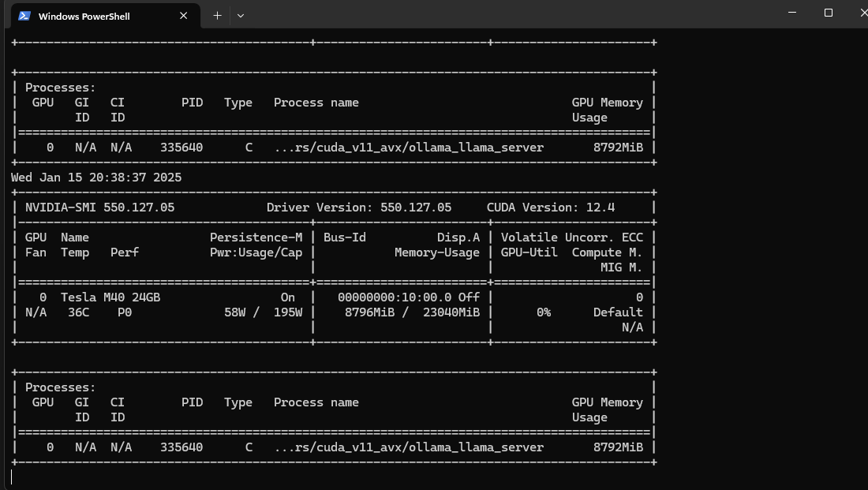Click the Perf column header
Image resolution: width=868 pixels, height=490 pixels.
125,252
